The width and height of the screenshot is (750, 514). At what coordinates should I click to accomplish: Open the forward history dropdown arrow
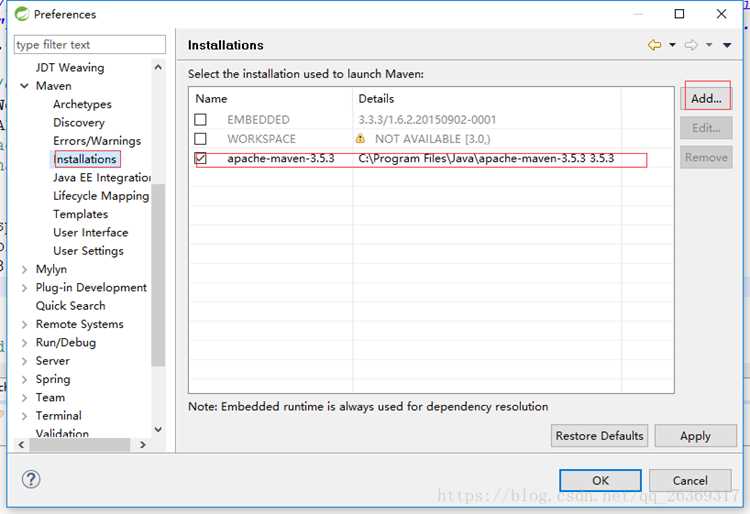[x=709, y=45]
